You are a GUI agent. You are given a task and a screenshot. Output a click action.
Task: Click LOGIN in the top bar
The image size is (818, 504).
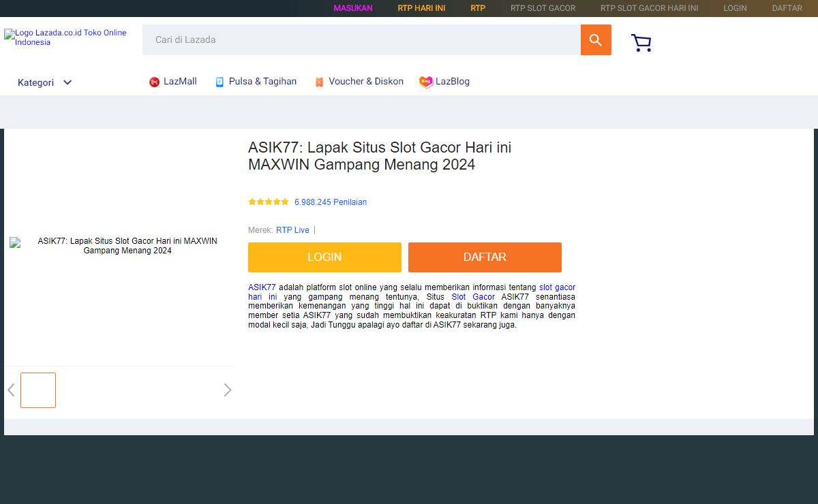pyautogui.click(x=735, y=8)
